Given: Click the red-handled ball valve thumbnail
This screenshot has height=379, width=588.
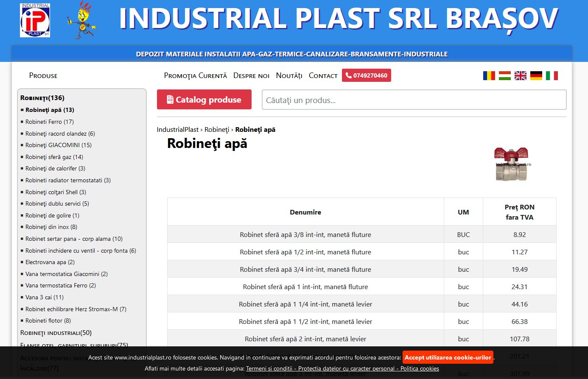Looking at the screenshot, I should coord(512,164).
